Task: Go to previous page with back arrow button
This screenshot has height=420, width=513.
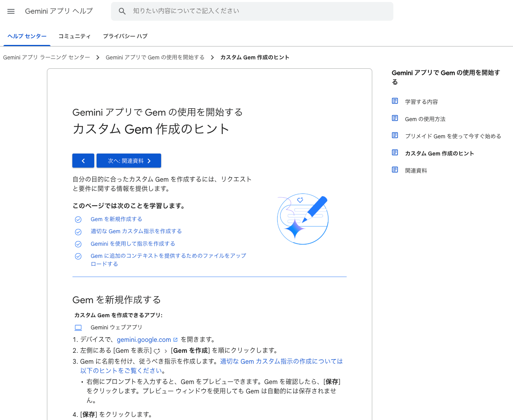Action: pos(83,161)
